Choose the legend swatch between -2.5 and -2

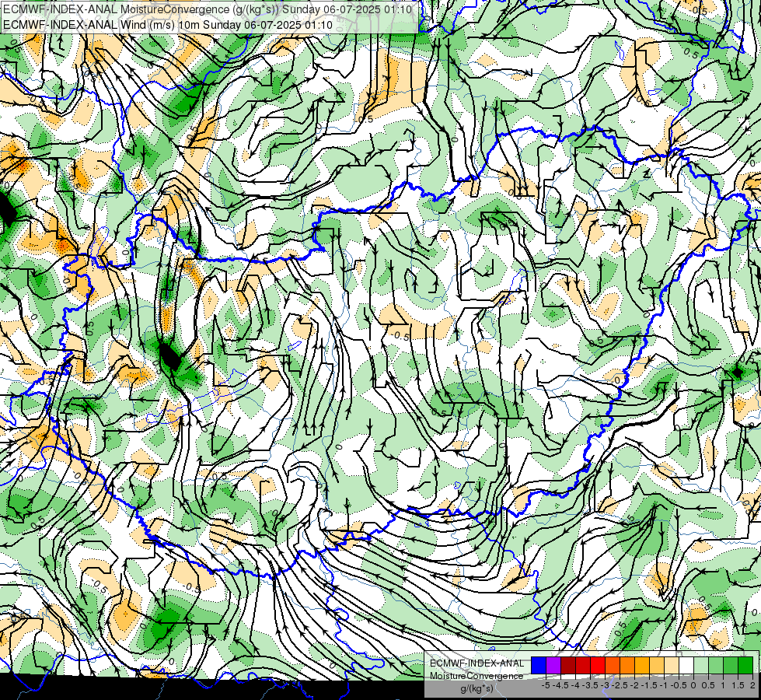627,665
